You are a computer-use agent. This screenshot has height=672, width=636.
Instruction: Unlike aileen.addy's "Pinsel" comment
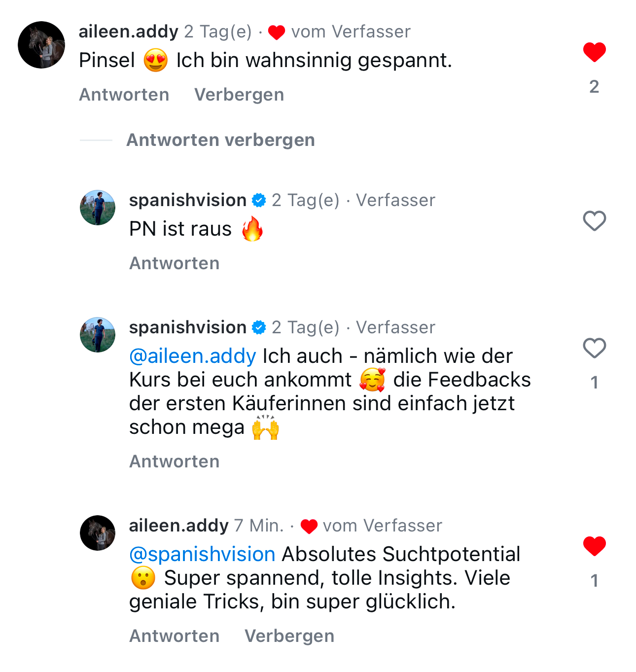click(594, 52)
